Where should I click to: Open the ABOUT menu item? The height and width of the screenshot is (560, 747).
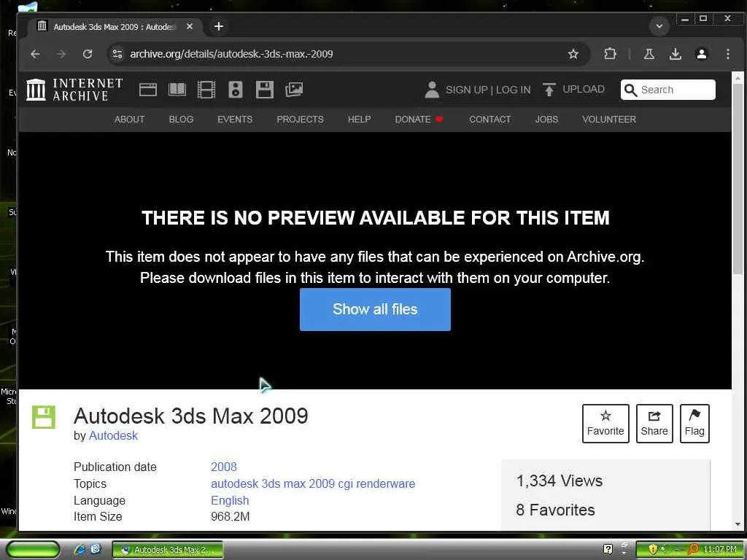point(129,120)
